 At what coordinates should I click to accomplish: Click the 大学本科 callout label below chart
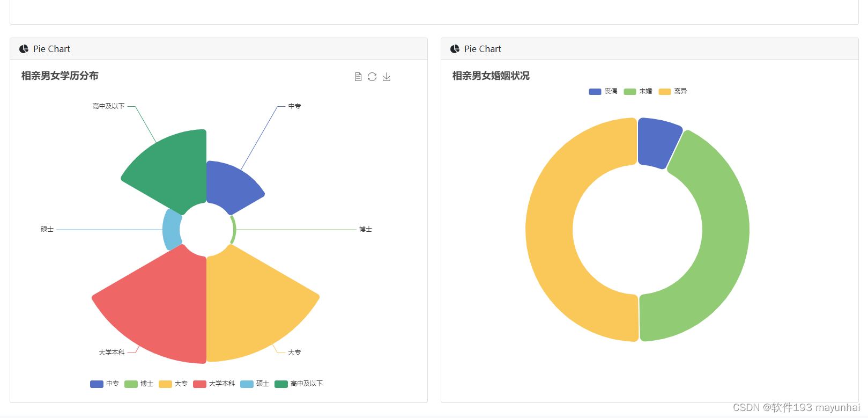pyautogui.click(x=112, y=353)
